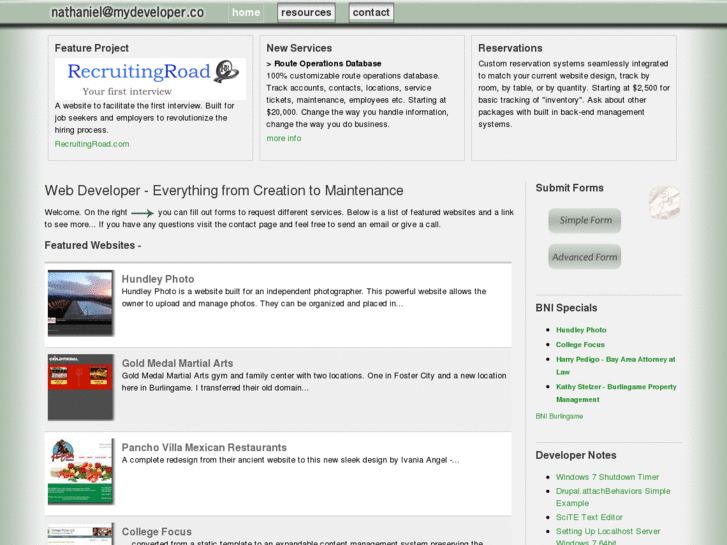The image size is (727, 545).
Task: Click the Simple Form button
Action: pyautogui.click(x=585, y=220)
